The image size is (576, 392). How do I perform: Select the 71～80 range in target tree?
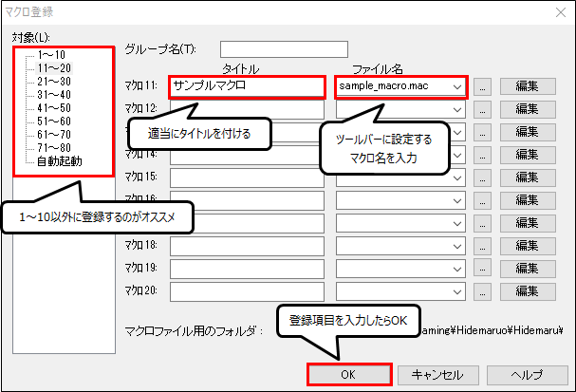(54, 148)
